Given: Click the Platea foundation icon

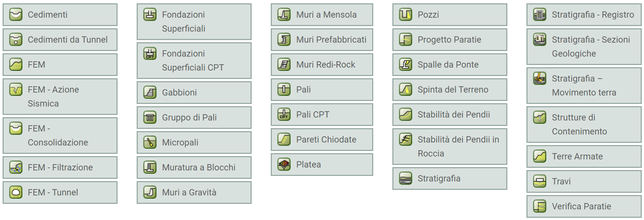Looking at the screenshot, I should (x=284, y=165).
